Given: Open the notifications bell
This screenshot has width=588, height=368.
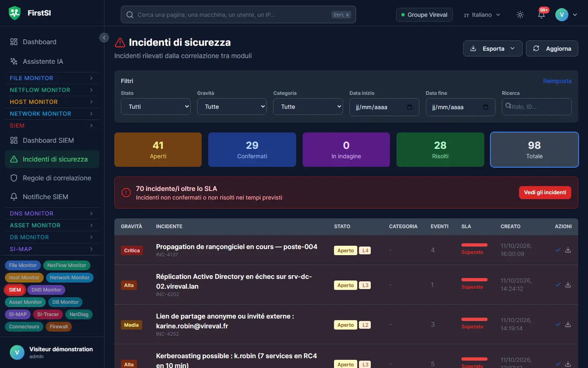Looking at the screenshot, I should click(x=541, y=15).
